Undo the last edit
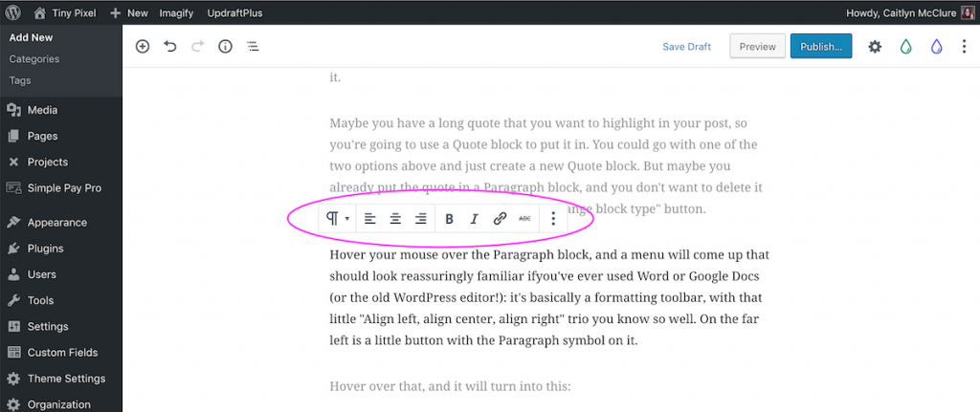Viewport: 980px width, 412px height. (170, 46)
